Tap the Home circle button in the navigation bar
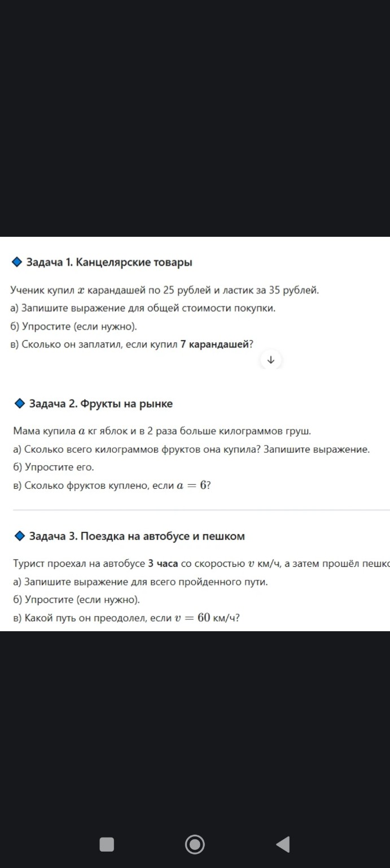The image size is (390, 868). [194, 844]
